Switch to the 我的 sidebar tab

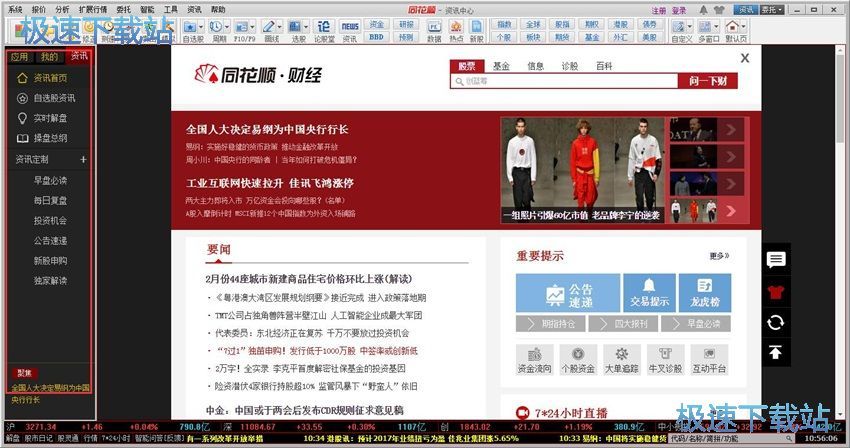click(x=49, y=56)
